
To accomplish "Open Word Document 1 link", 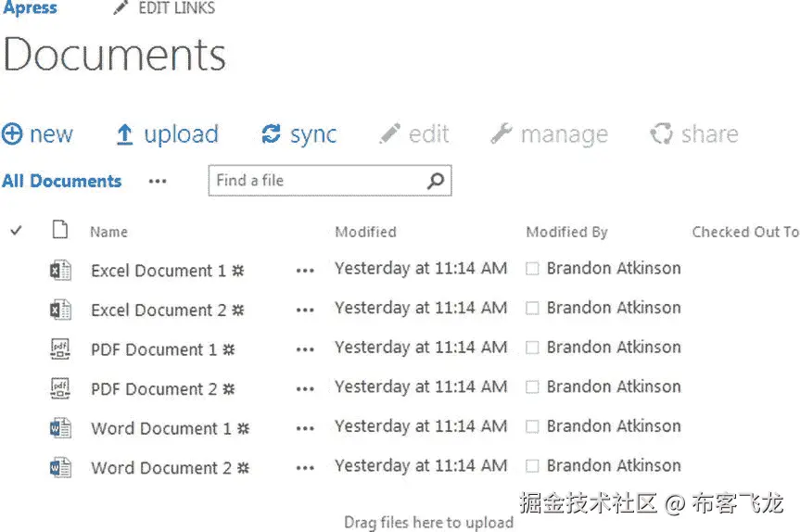I will pos(160,428).
